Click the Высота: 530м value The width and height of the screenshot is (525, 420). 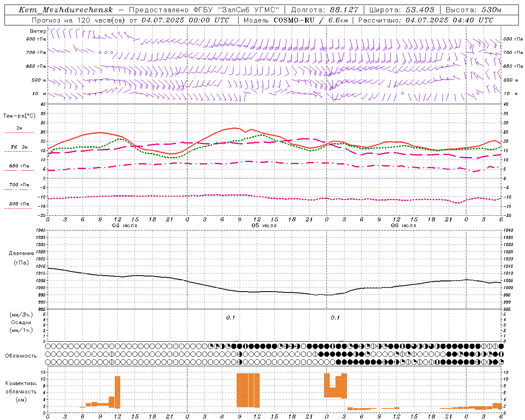[x=473, y=10]
